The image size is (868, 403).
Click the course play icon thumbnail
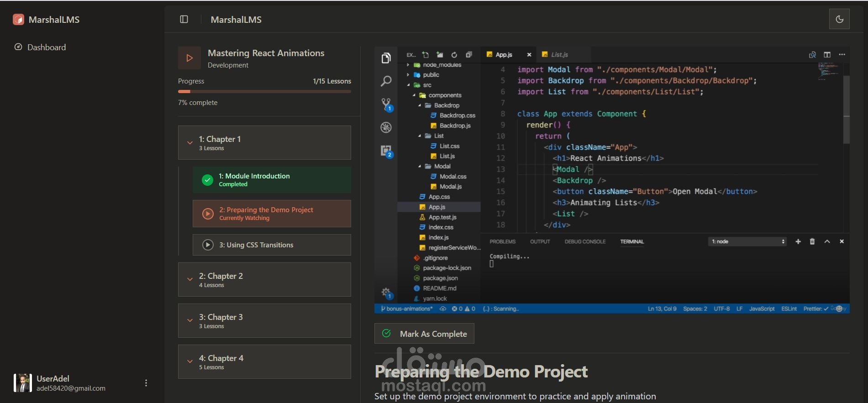[189, 58]
